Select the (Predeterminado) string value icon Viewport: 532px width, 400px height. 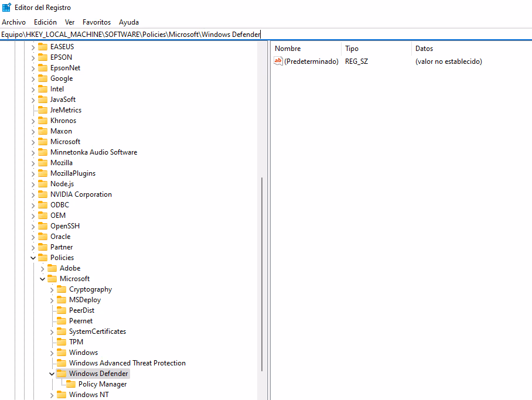pos(278,61)
